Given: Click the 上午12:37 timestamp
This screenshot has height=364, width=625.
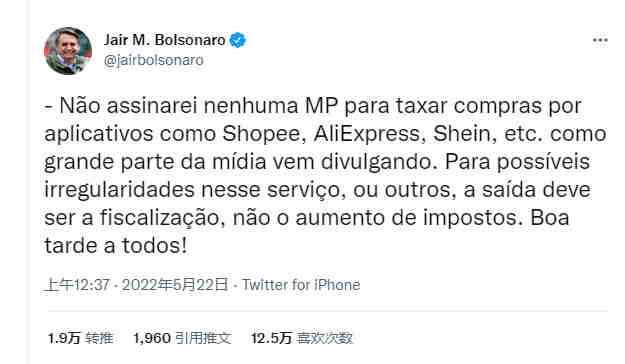Looking at the screenshot, I should point(78,285).
